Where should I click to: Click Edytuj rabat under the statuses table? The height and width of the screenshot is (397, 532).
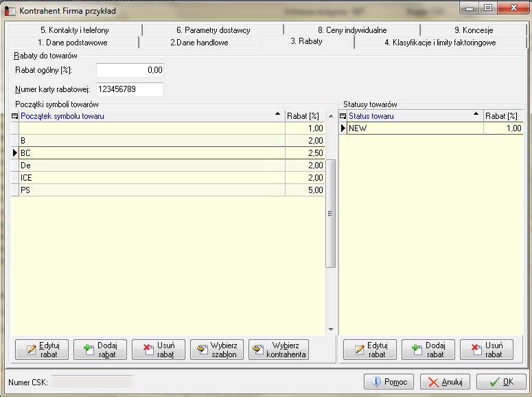click(x=370, y=350)
